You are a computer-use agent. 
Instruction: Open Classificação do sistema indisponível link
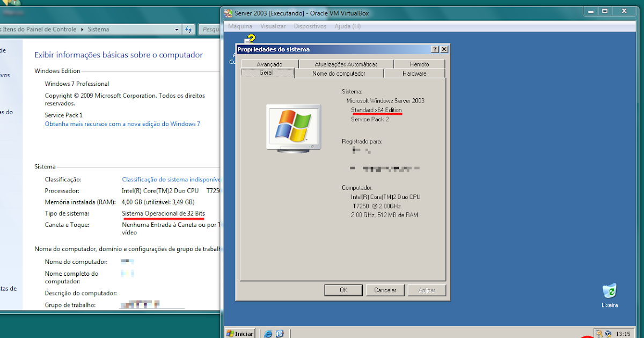pyautogui.click(x=171, y=179)
